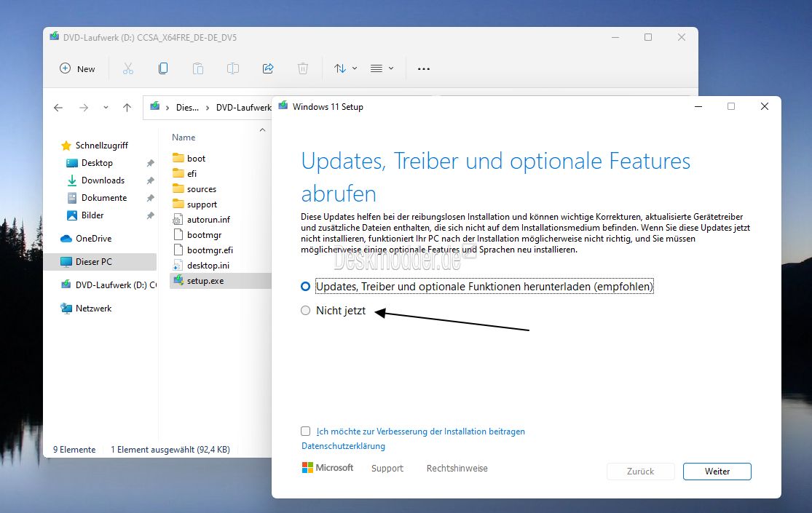The width and height of the screenshot is (812, 513).
Task: Select the boot folder
Action: 196,159
